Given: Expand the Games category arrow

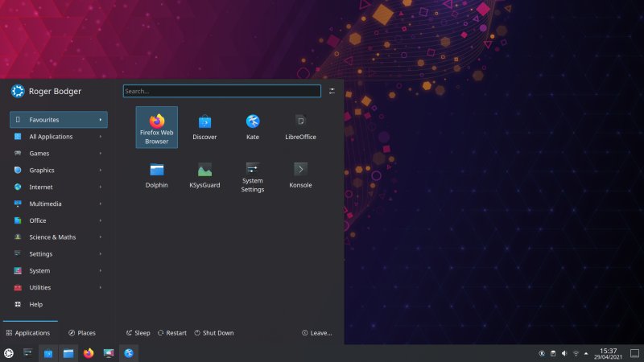Looking at the screenshot, I should tap(100, 154).
